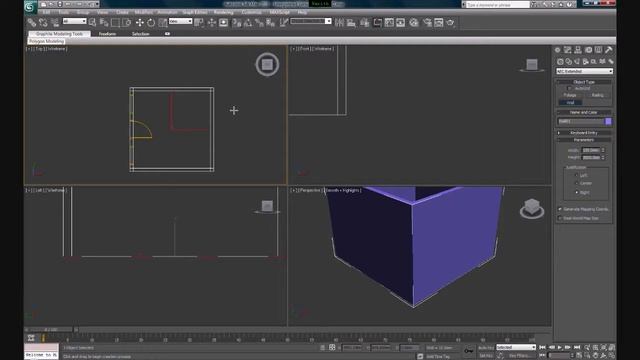The height and width of the screenshot is (360, 640).
Task: Open the Edit menu
Action: (x=46, y=12)
